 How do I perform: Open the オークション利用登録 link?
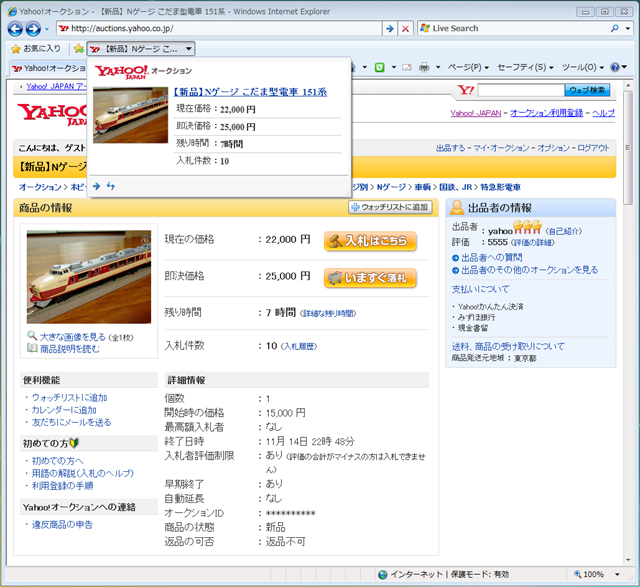point(547,113)
